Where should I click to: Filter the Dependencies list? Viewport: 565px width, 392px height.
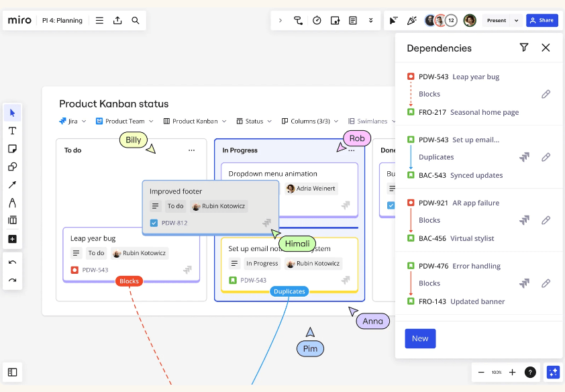pos(524,47)
